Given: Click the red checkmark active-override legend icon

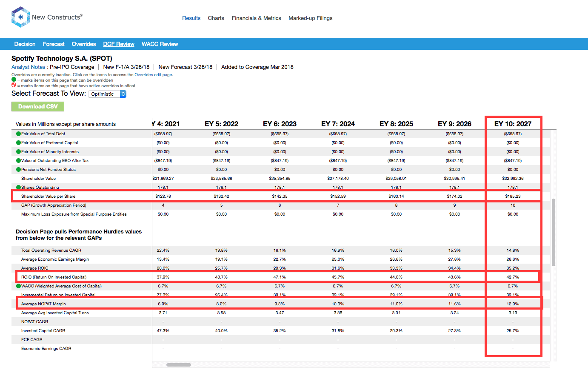Looking at the screenshot, I should [x=14, y=85].
